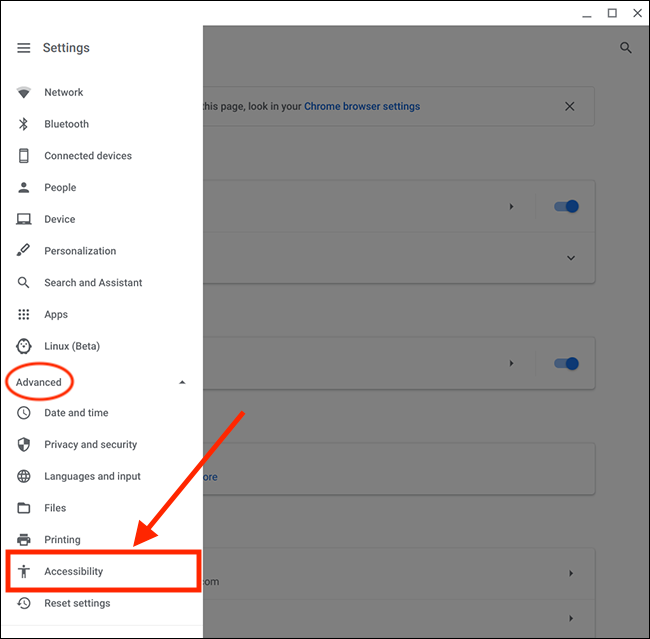Click the Apps grid icon
The width and height of the screenshot is (650, 639).
click(x=24, y=314)
